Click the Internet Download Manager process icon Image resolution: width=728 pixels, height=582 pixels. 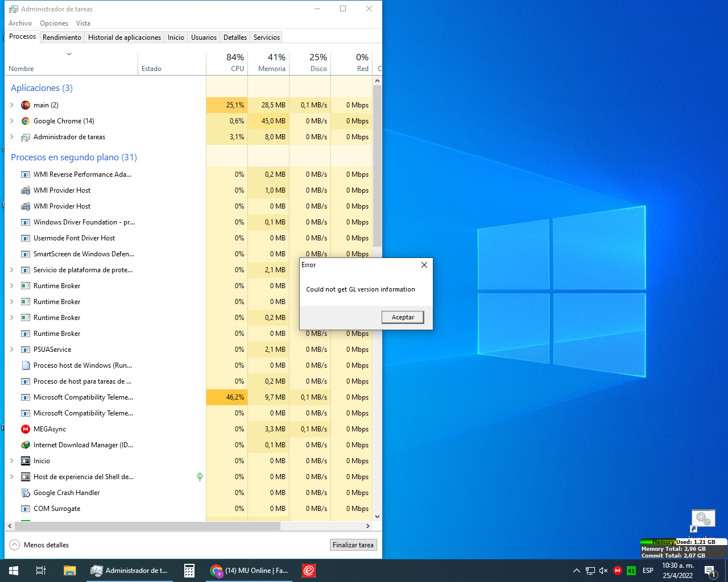pyautogui.click(x=26, y=445)
